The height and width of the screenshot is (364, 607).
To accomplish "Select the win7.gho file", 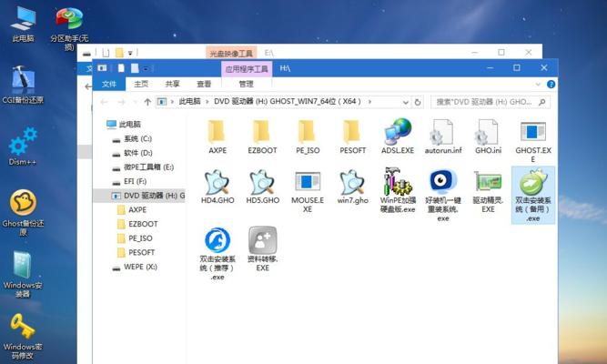I will (x=352, y=187).
